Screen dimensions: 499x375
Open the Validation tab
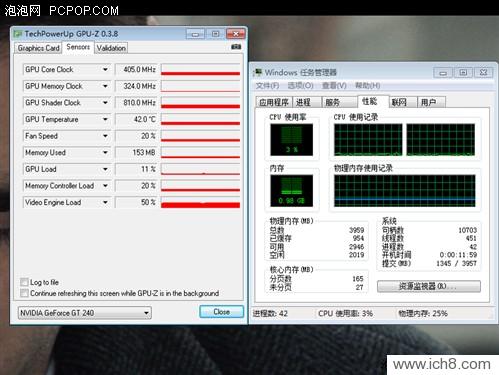pos(111,48)
